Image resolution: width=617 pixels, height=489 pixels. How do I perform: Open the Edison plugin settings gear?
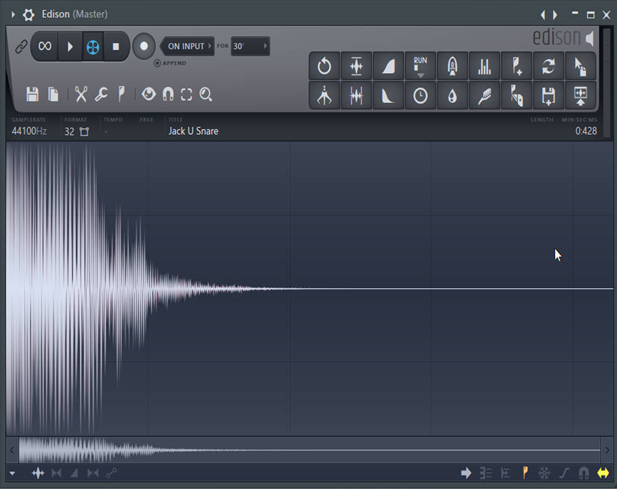click(28, 15)
